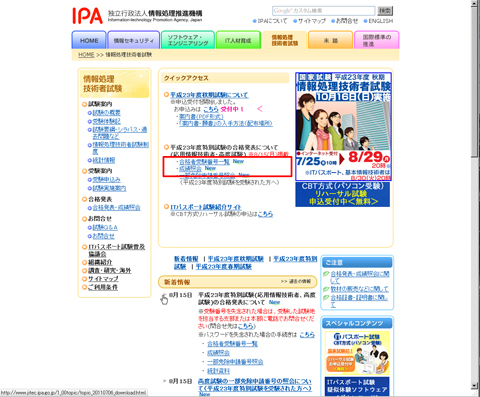Click the orange bullet beside 合格発表
480x397 pixels.
click(84, 199)
